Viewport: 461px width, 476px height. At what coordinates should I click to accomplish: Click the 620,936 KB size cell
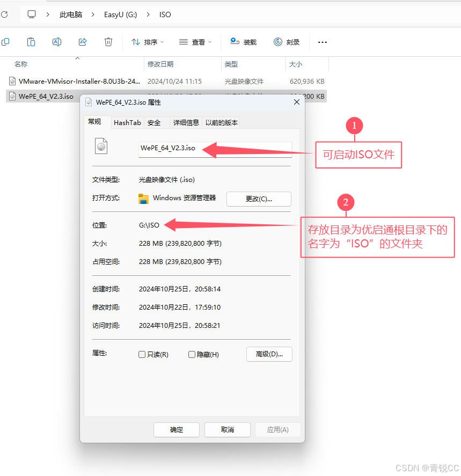[x=307, y=82]
